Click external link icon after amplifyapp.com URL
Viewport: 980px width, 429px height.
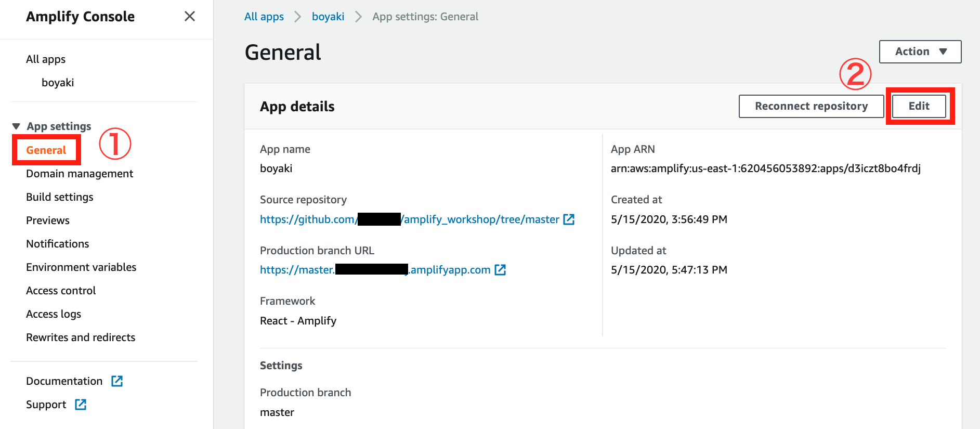(500, 270)
